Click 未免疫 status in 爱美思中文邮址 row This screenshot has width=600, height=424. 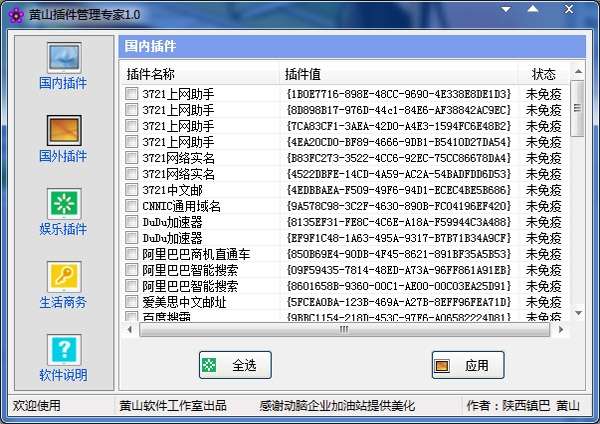tap(543, 302)
